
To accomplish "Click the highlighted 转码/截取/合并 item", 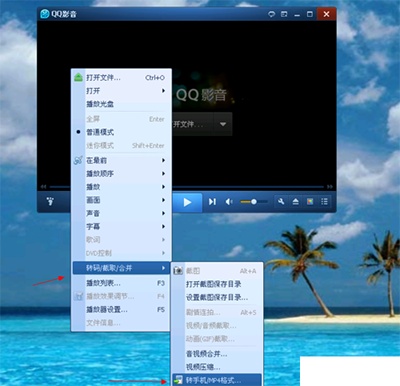I will pyautogui.click(x=121, y=268).
